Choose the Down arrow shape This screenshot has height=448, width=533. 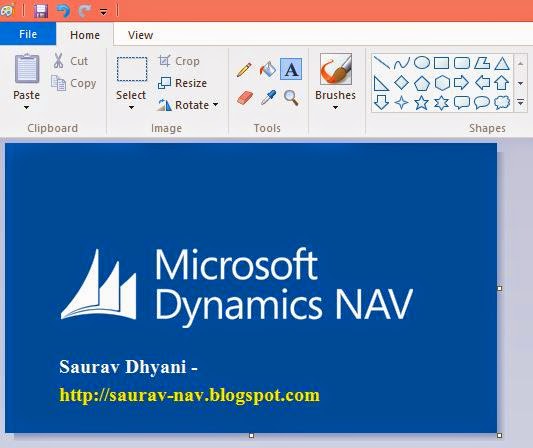click(381, 102)
